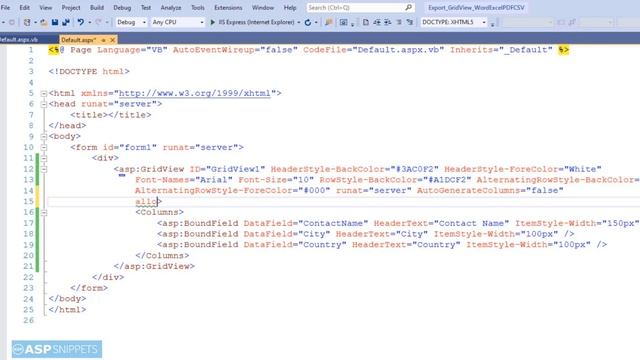
Task: Click the New Project toolbar icon
Action: click(x=27, y=22)
